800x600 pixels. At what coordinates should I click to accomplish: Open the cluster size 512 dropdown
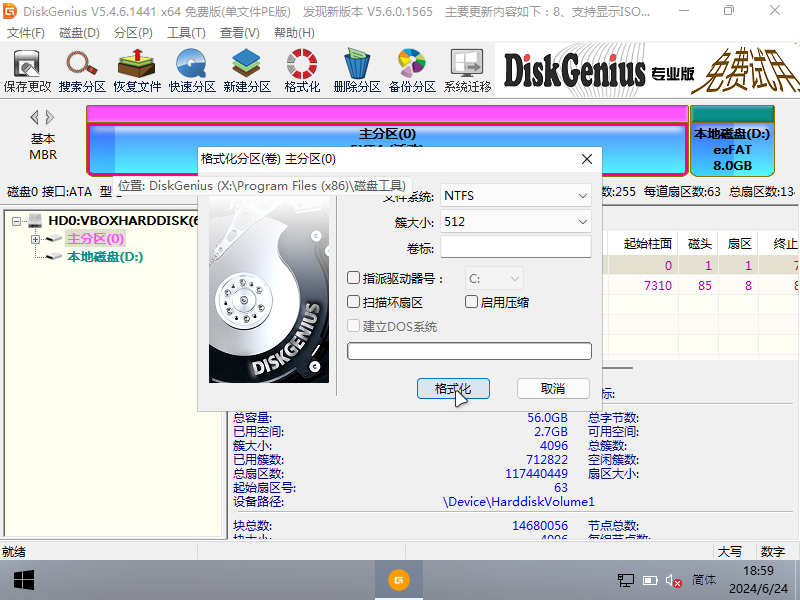(515, 221)
